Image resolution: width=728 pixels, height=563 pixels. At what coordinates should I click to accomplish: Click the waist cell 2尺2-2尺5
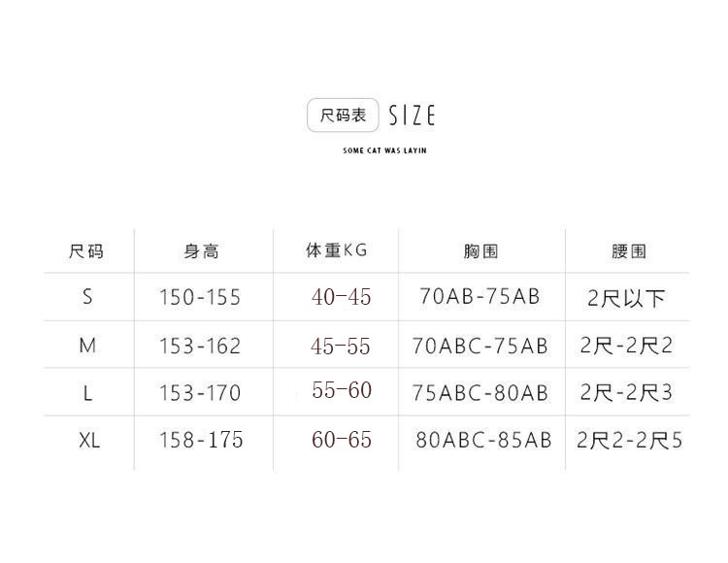[629, 440]
